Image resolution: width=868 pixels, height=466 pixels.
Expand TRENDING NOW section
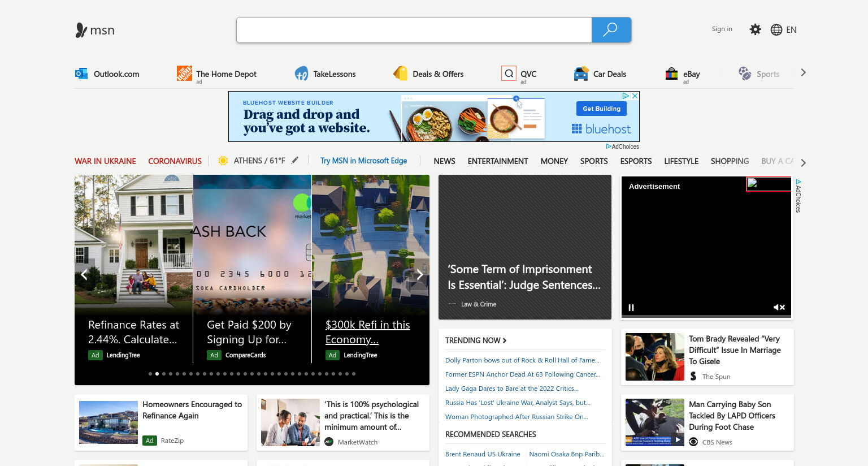tap(476, 340)
